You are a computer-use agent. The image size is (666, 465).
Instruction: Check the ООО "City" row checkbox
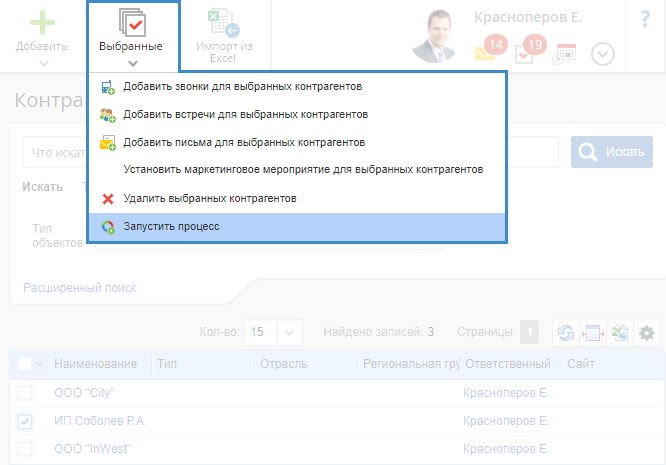(x=25, y=393)
